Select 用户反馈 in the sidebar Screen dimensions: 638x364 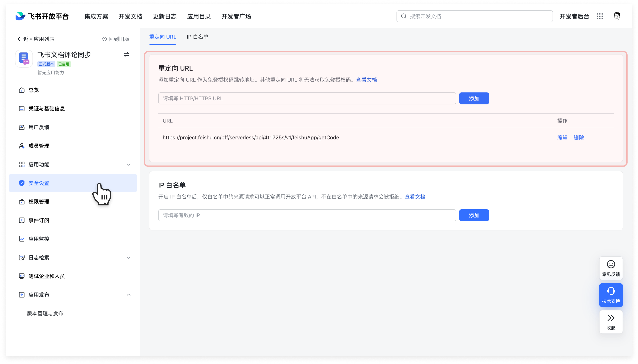(x=73, y=127)
